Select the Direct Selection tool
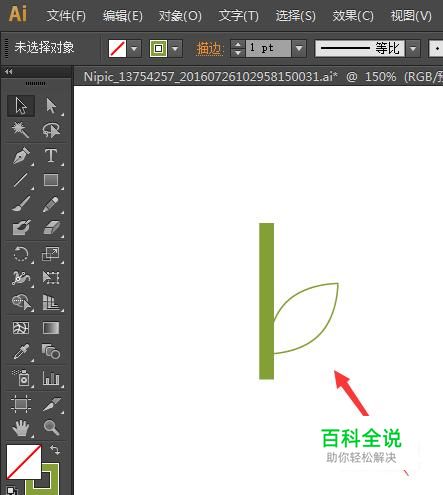443x495 pixels. pyautogui.click(x=51, y=106)
